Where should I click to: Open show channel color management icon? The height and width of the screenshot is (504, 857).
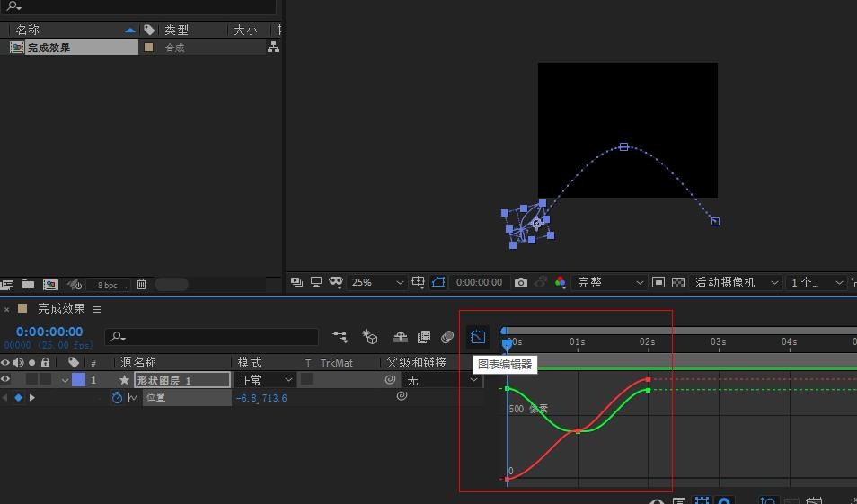pos(561,282)
